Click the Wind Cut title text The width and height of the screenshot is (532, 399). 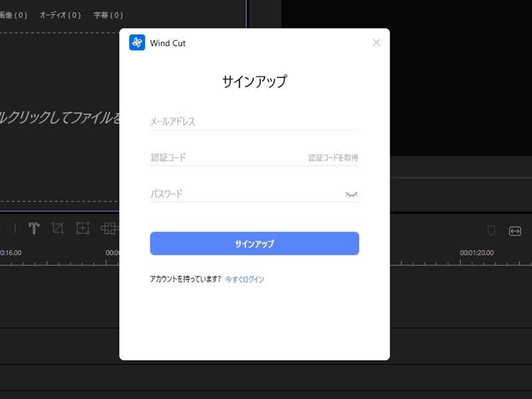point(168,43)
